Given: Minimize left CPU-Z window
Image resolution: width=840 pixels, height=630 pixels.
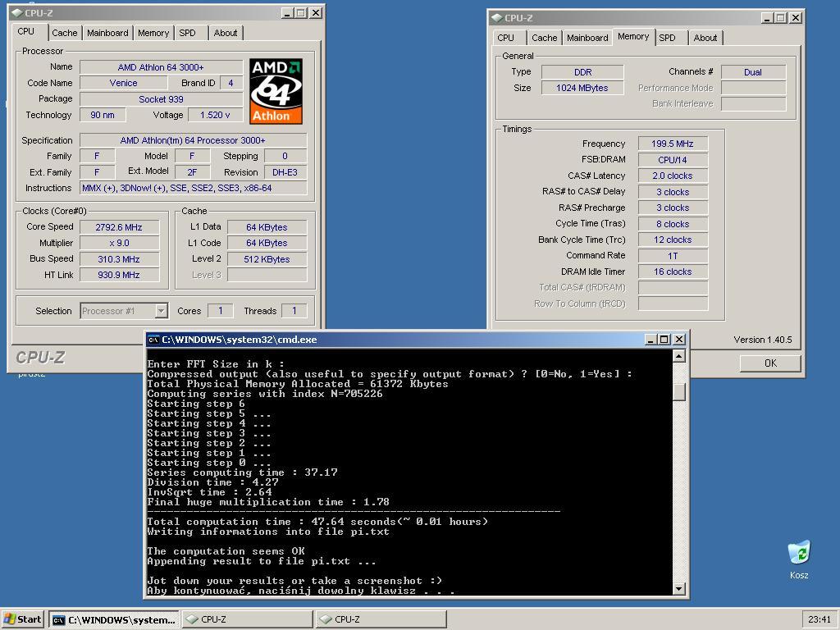Looking at the screenshot, I should [287, 13].
